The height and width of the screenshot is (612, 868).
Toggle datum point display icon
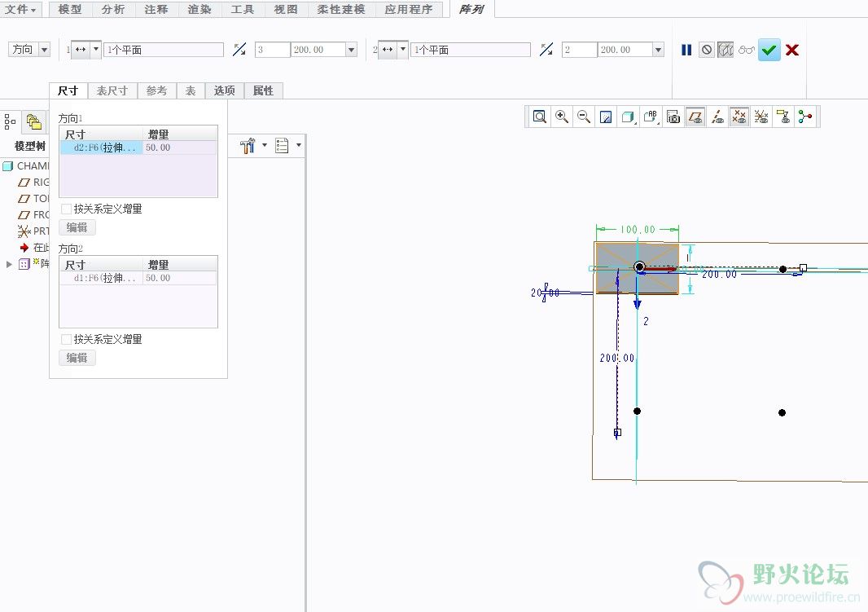pyautogui.click(x=739, y=117)
